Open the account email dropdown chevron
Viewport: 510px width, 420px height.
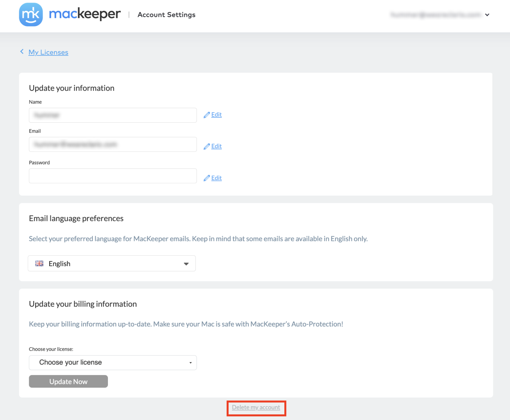487,15
